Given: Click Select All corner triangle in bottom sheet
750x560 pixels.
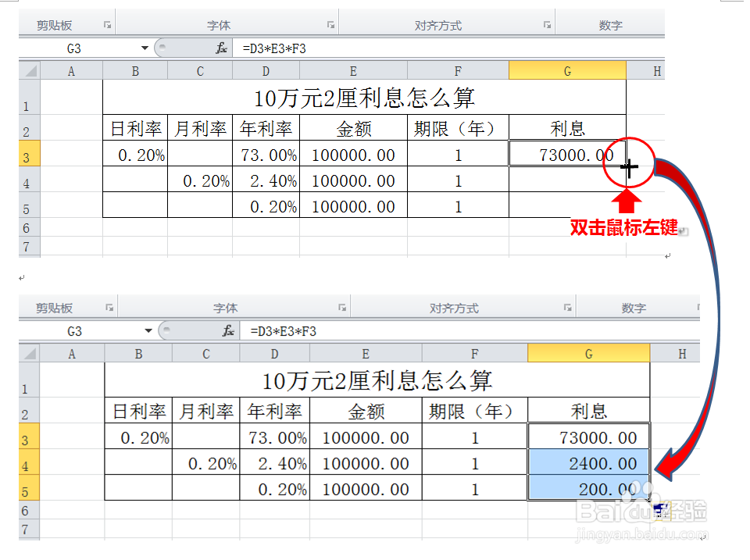Looking at the screenshot, I should click(30, 354).
